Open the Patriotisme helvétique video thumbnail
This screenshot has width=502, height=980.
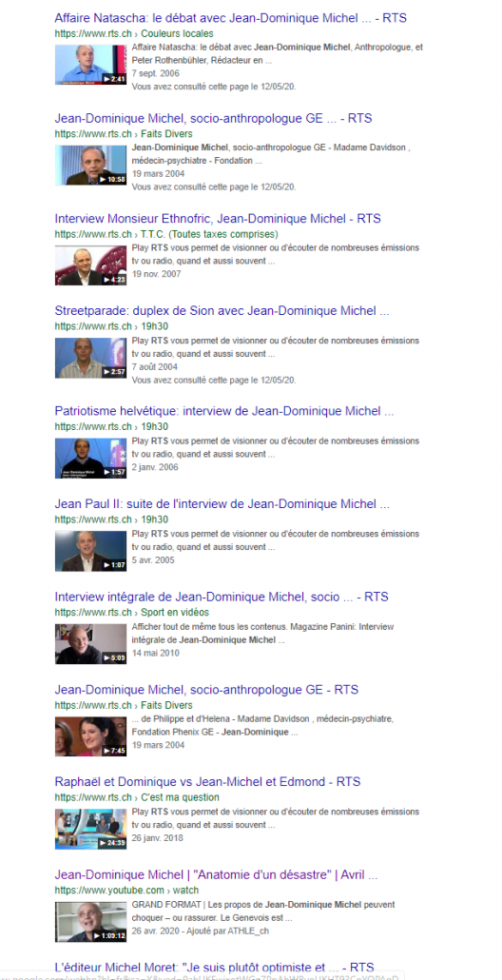tap(90, 458)
